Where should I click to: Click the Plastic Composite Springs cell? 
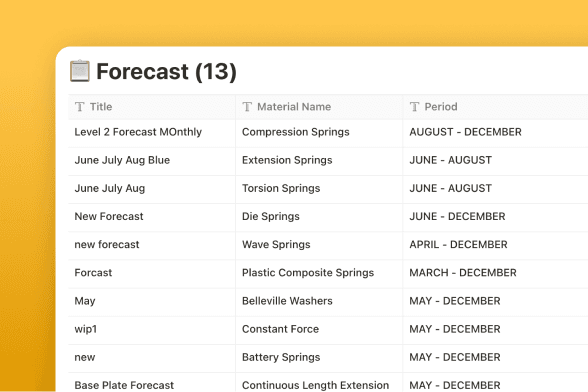point(319,273)
